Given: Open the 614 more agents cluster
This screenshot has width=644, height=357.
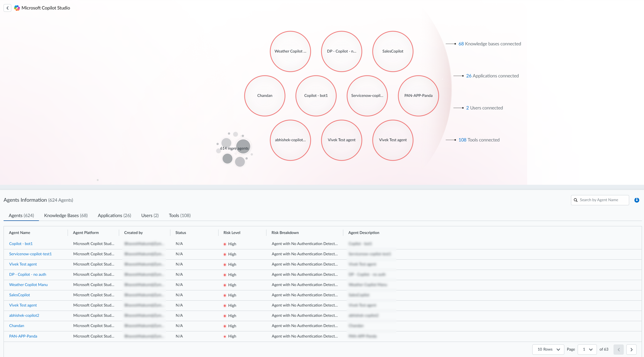Looking at the screenshot, I should click(234, 148).
